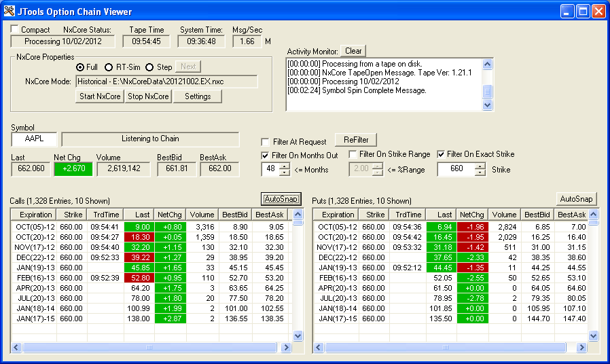Click the Strike input field showing 660
The height and width of the screenshot is (364, 610).
[x=456, y=169]
